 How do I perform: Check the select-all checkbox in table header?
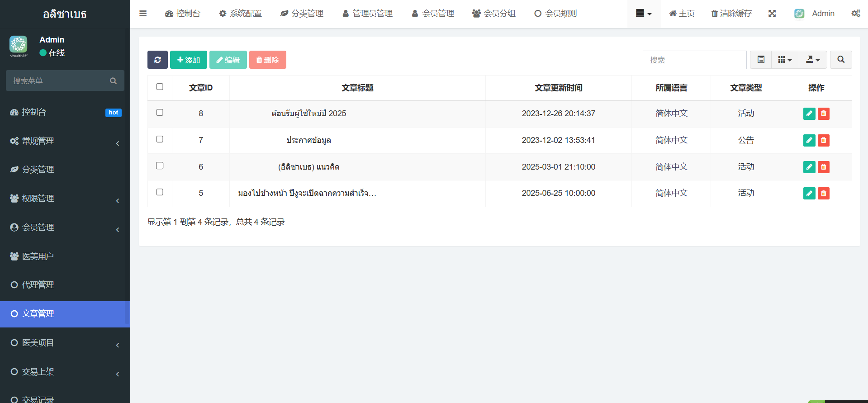(160, 87)
